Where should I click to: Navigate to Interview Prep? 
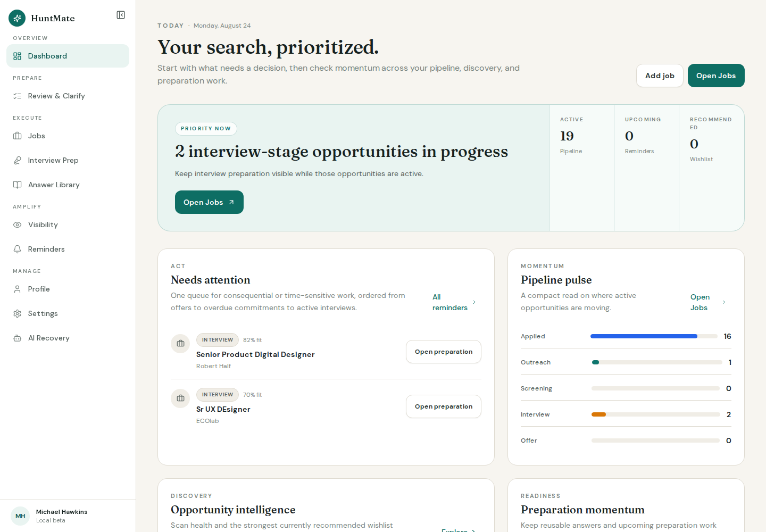point(68,160)
